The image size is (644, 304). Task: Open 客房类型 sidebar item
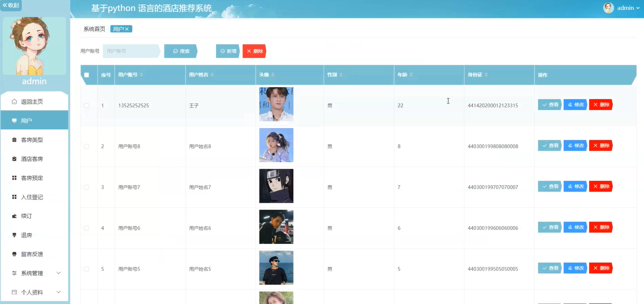(34, 140)
